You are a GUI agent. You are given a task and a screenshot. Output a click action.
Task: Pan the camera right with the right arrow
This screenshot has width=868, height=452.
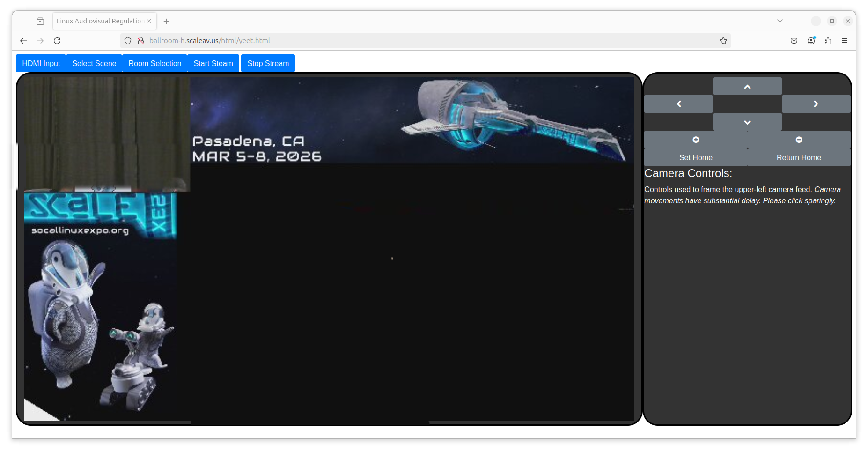click(816, 104)
